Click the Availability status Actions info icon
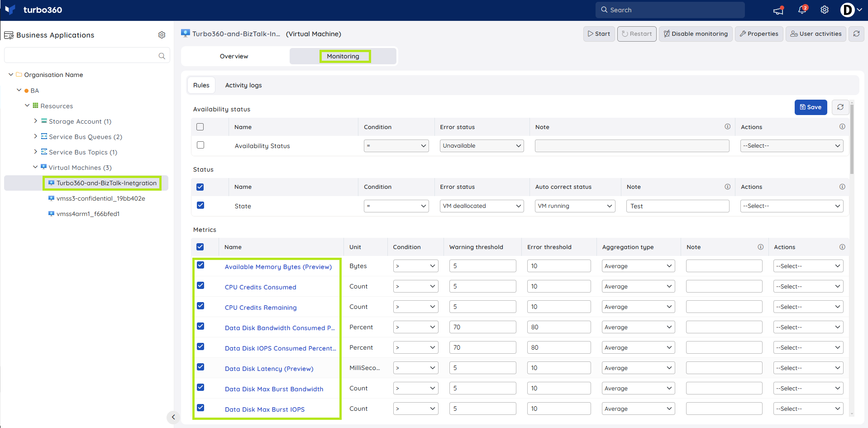This screenshot has width=868, height=428. click(842, 127)
